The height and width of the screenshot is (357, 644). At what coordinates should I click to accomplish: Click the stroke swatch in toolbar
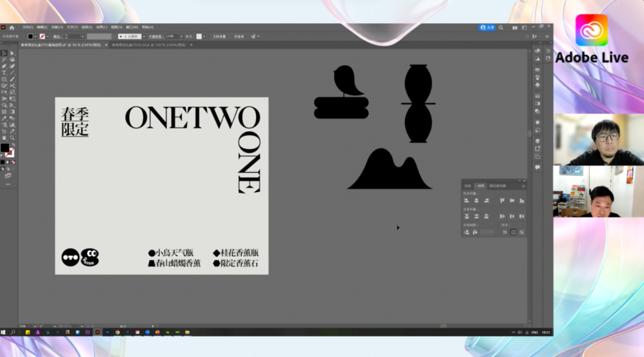tap(10, 153)
